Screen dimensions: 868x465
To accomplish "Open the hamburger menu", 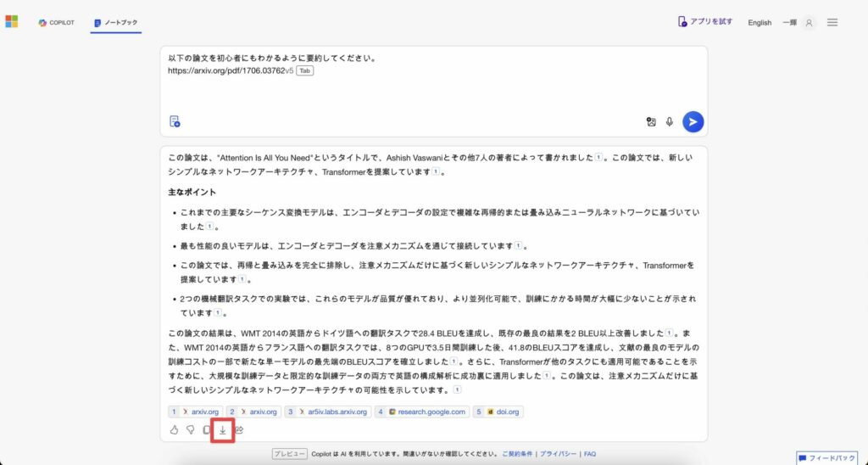I will [x=832, y=22].
